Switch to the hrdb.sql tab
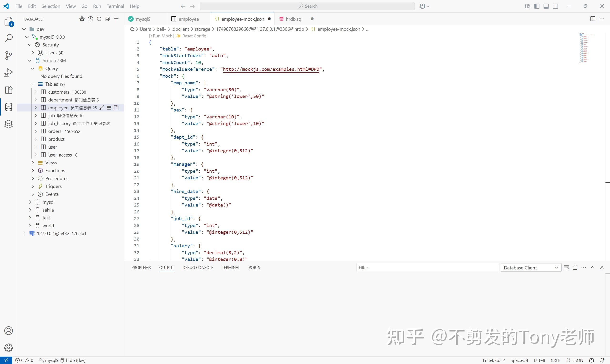 pos(294,19)
